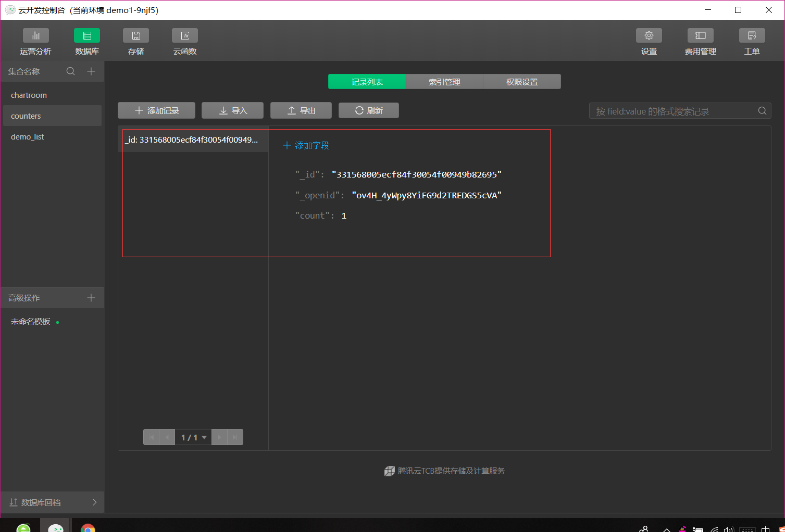Add a new collection with plus icon
This screenshot has width=785, height=532.
pyautogui.click(x=91, y=71)
